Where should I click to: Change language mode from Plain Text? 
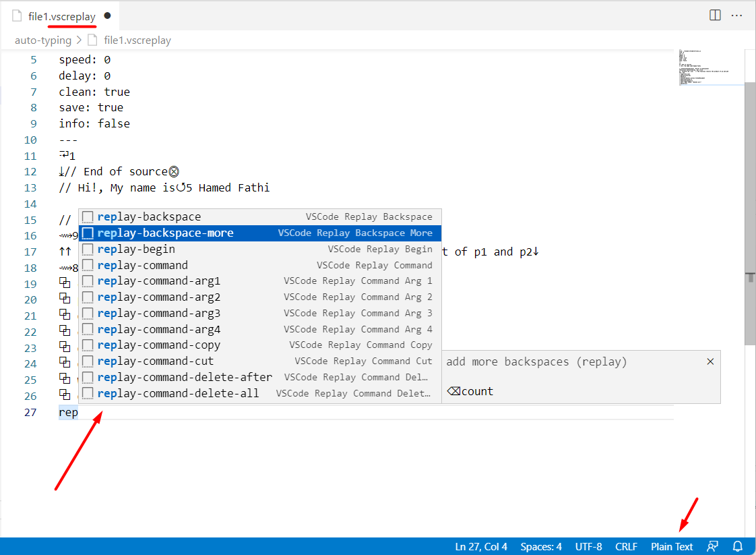(x=672, y=546)
